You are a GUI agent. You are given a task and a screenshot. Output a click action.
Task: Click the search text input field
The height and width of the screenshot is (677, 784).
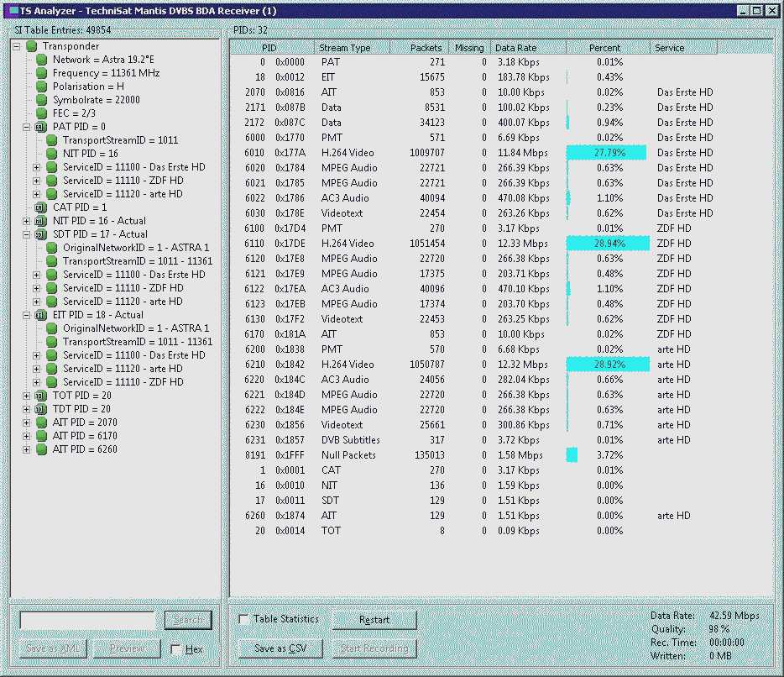pyautogui.click(x=87, y=620)
